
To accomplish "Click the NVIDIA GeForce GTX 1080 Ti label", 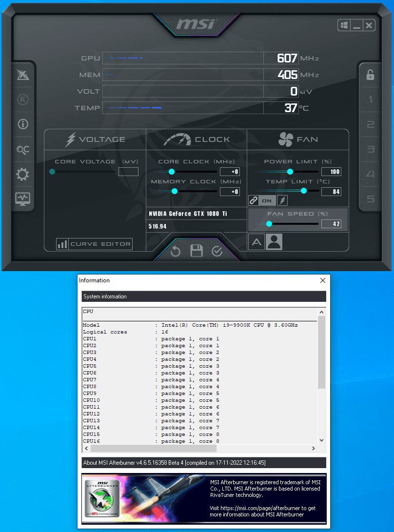I will click(188, 214).
